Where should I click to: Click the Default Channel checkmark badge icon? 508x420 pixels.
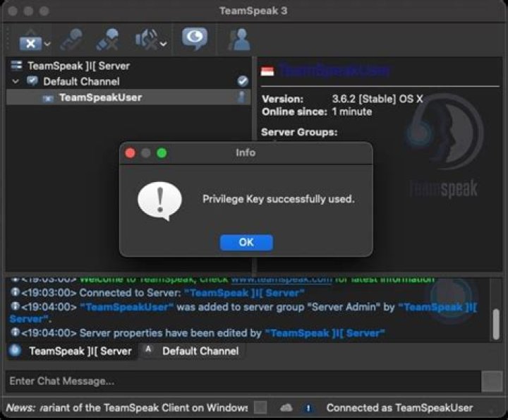tap(243, 81)
